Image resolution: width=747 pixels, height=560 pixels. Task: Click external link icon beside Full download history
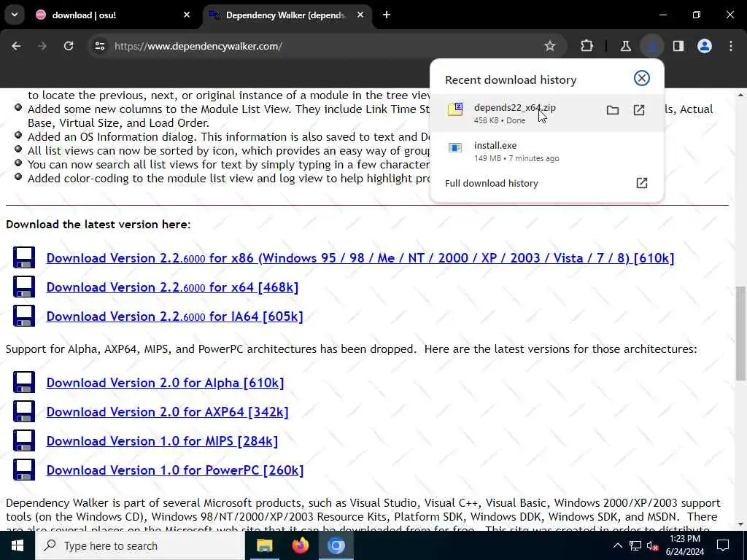[x=642, y=183]
